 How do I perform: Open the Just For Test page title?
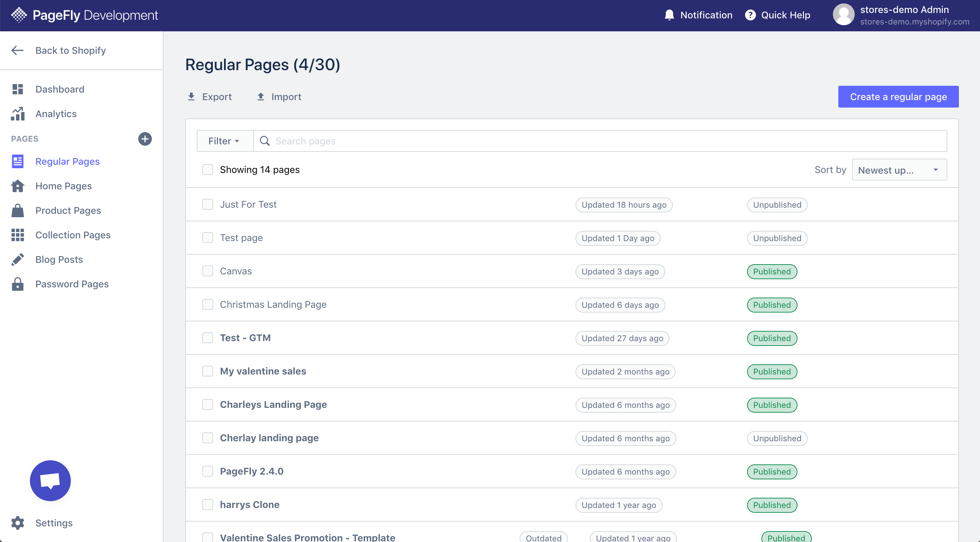coord(248,204)
